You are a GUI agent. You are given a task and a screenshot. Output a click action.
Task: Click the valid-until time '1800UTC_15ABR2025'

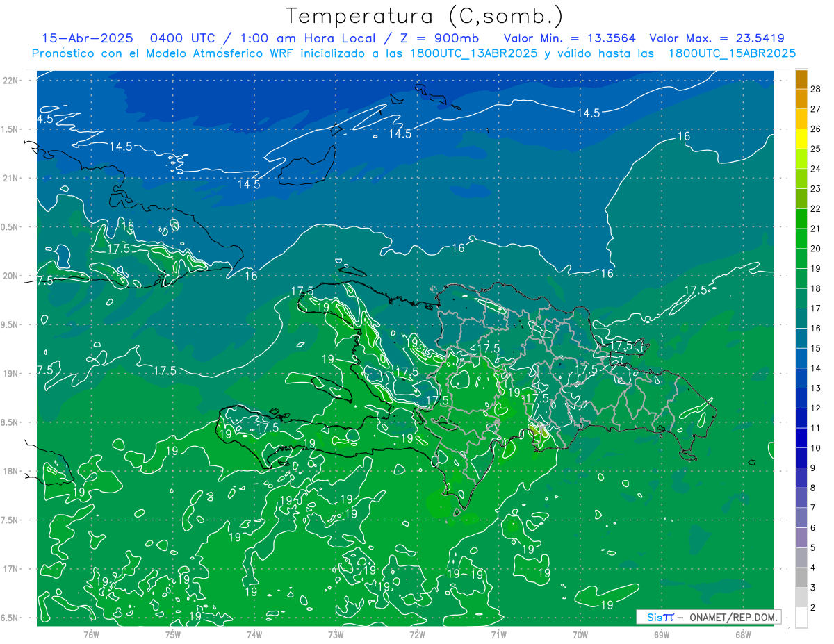click(x=731, y=53)
